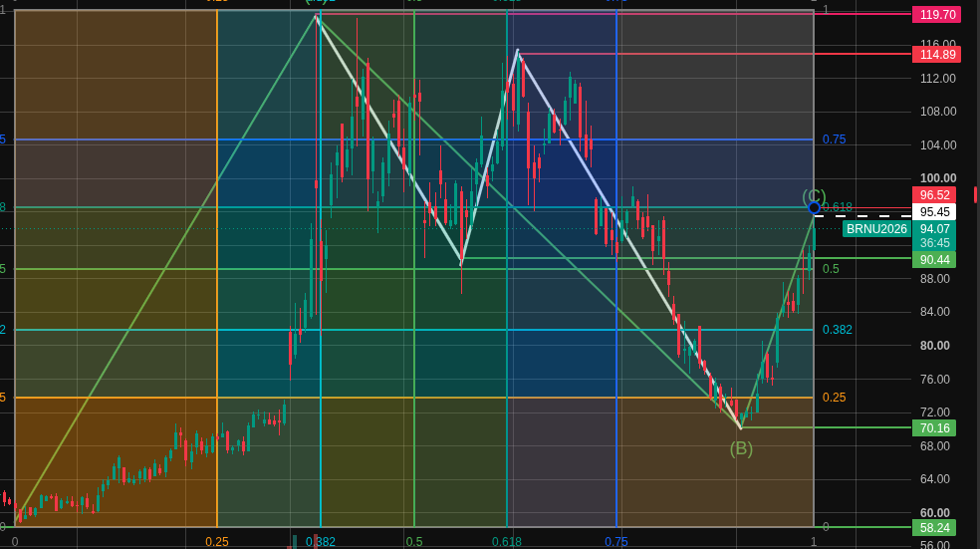Viewport: 980px width, 549px height.
Task: Click the 80.00 value on price scale
Action: [x=935, y=345]
